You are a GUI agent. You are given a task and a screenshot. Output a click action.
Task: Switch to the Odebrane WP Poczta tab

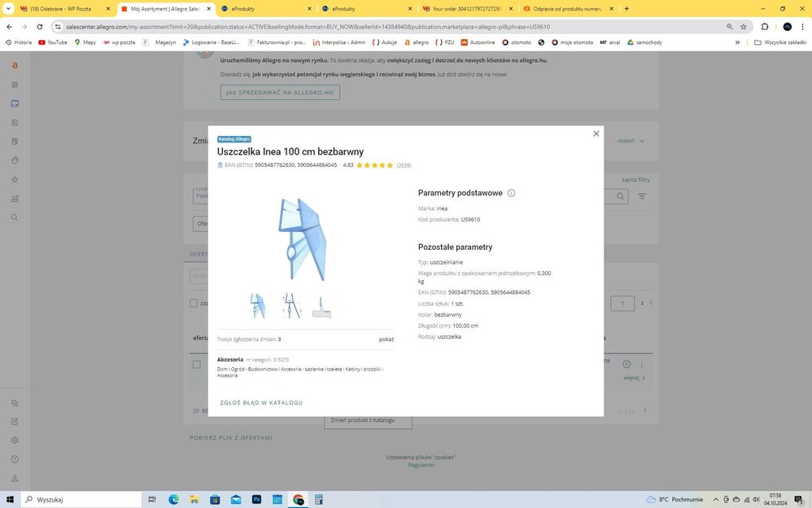65,9
